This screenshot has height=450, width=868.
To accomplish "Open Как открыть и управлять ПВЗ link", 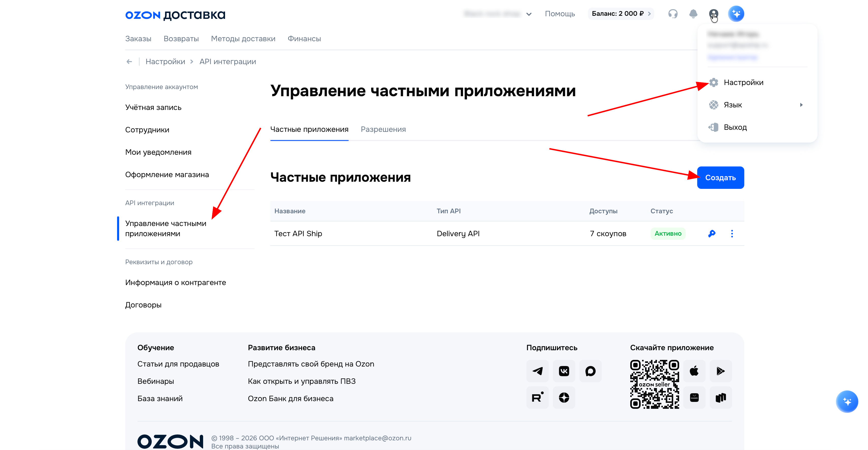I will [x=302, y=381].
